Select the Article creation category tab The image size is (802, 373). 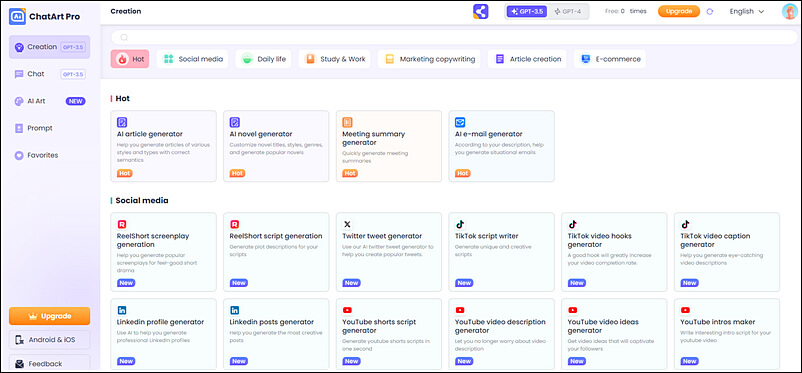pos(527,59)
